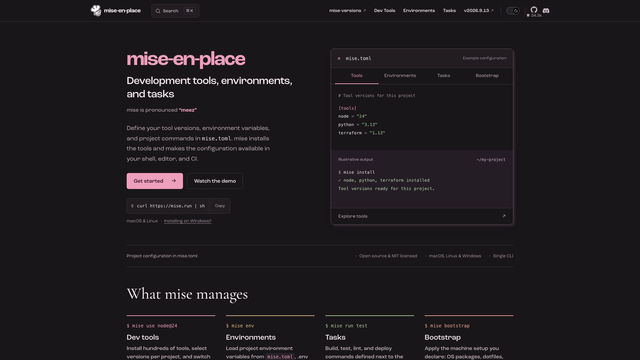Image resolution: width=640 pixels, height=360 pixels.
Task: Click the 'Example configuration' label
Action: [484, 58]
